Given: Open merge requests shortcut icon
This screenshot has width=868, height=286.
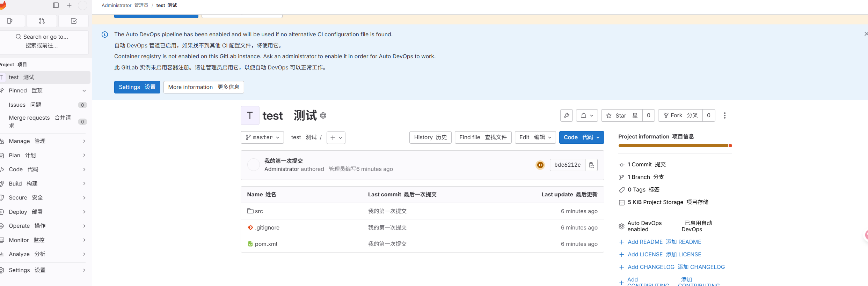Looking at the screenshot, I should click(42, 21).
